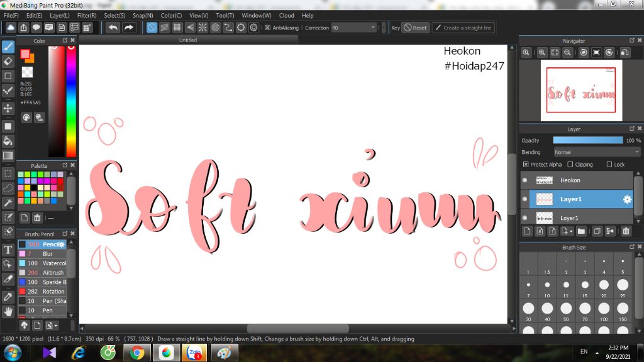Image resolution: width=644 pixels, height=362 pixels.
Task: Enable circle snap
Action: (215, 28)
